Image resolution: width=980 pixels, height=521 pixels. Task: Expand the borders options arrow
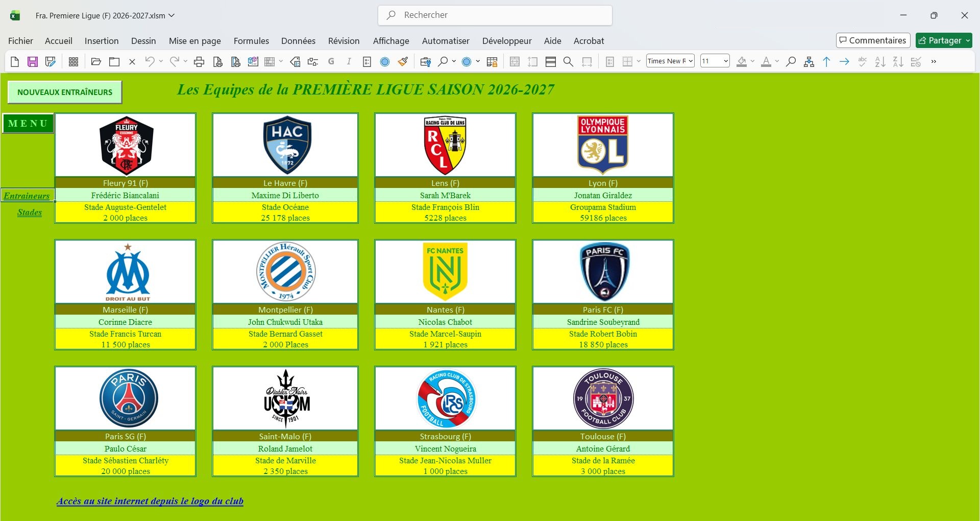coord(639,62)
